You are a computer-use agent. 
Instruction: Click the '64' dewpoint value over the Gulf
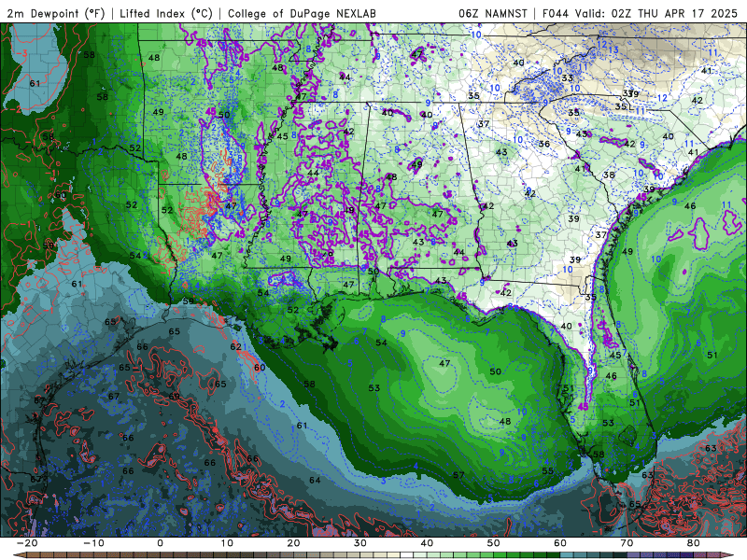[x=315, y=480]
